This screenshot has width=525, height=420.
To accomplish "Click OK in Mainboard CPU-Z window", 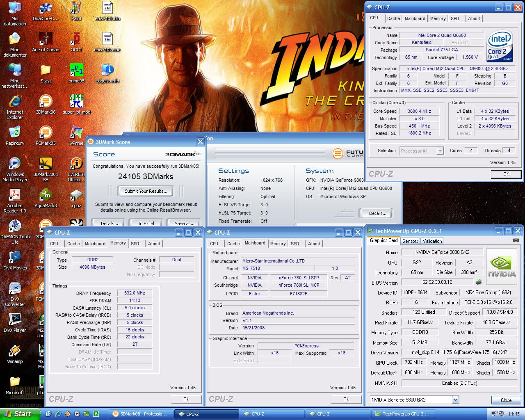I will coord(346,399).
